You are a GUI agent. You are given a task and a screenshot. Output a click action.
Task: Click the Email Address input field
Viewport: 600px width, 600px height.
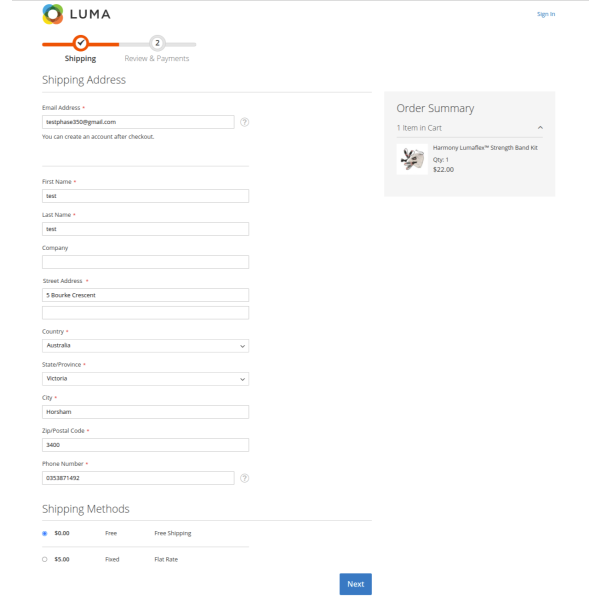pos(138,122)
